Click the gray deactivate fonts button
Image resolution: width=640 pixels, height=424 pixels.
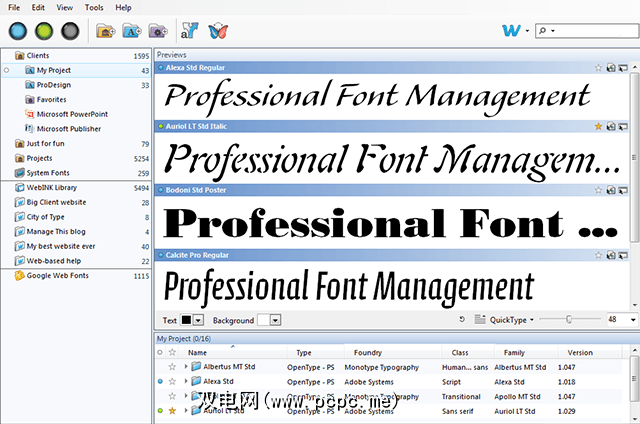click(x=70, y=31)
